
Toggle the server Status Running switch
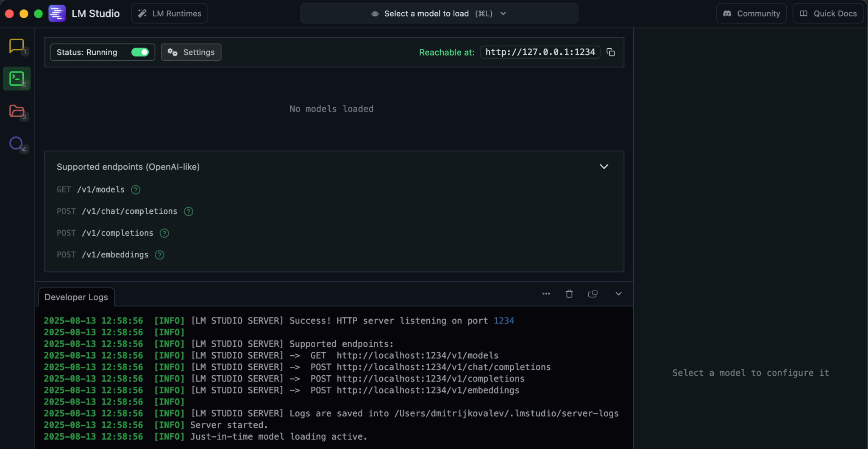[140, 52]
